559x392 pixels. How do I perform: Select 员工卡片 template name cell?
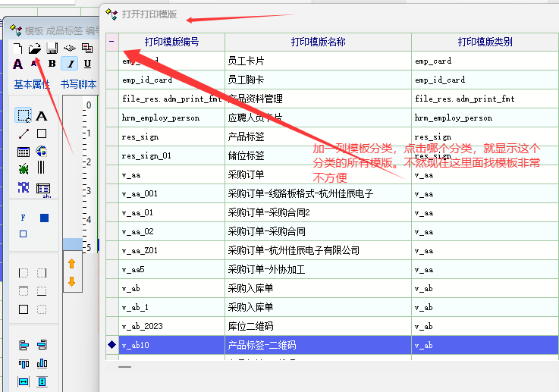(x=318, y=61)
